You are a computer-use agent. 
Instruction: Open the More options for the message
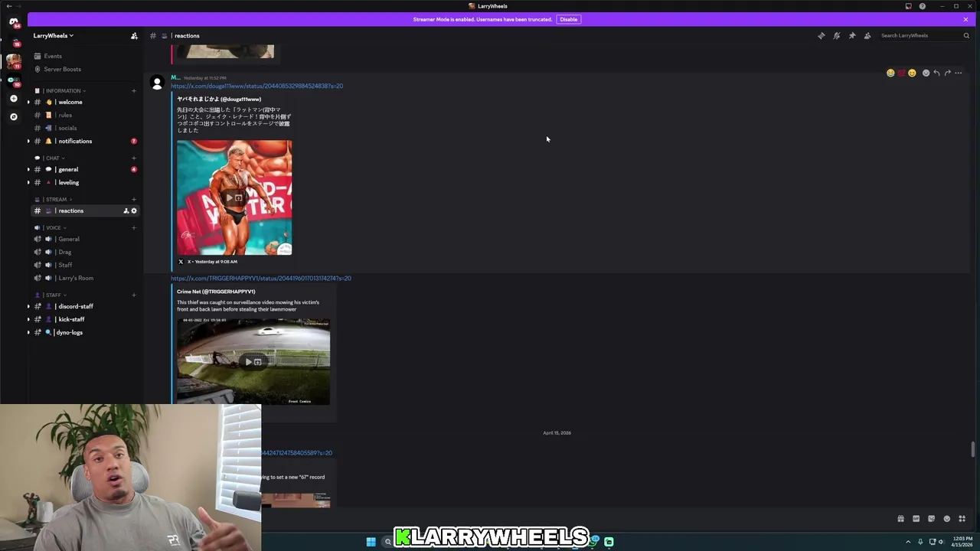coord(958,73)
